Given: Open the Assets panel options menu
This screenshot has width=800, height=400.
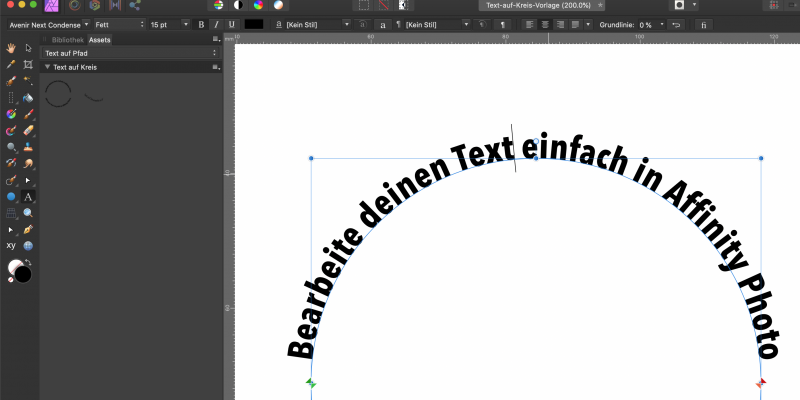Looking at the screenshot, I should [x=216, y=39].
